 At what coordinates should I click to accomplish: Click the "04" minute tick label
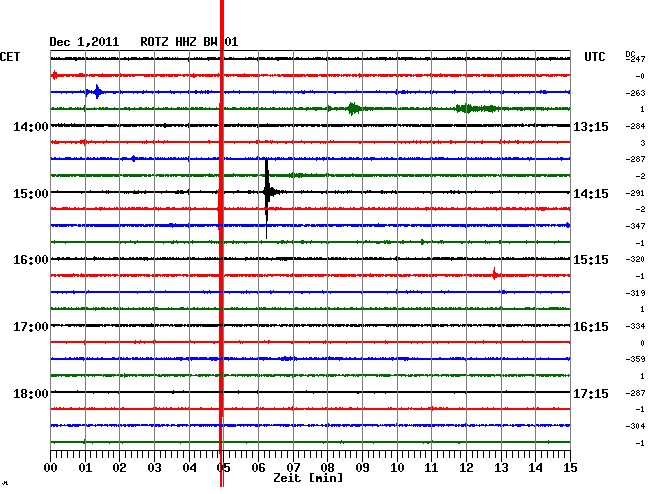189,468
